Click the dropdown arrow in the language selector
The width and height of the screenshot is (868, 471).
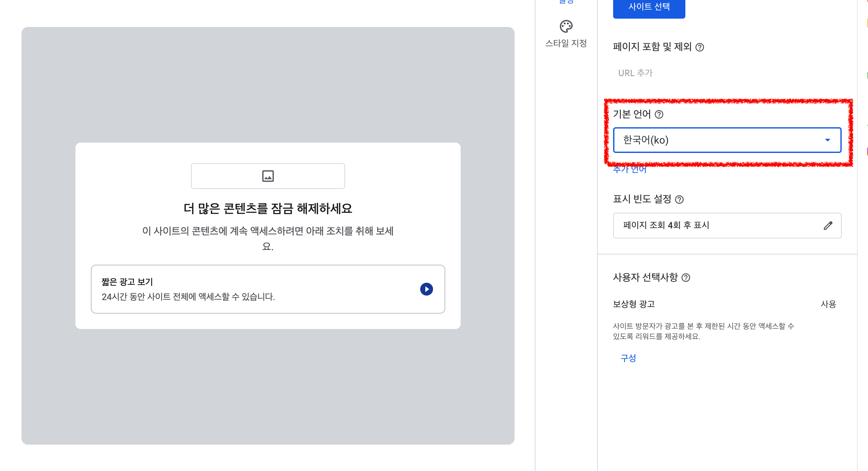pyautogui.click(x=828, y=140)
